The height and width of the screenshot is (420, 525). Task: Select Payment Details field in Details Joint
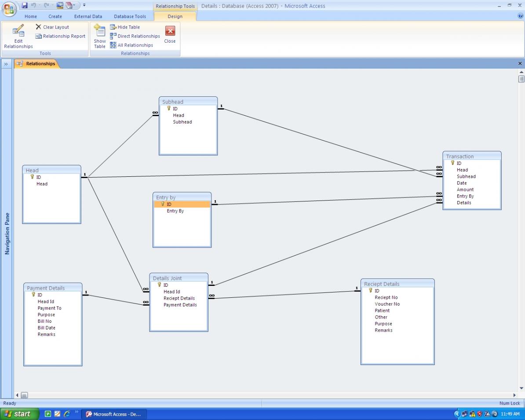[180, 305]
